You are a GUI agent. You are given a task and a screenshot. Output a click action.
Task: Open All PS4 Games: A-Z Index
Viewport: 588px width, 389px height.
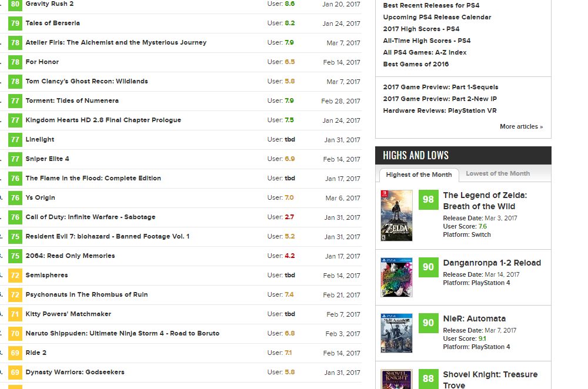425,52
